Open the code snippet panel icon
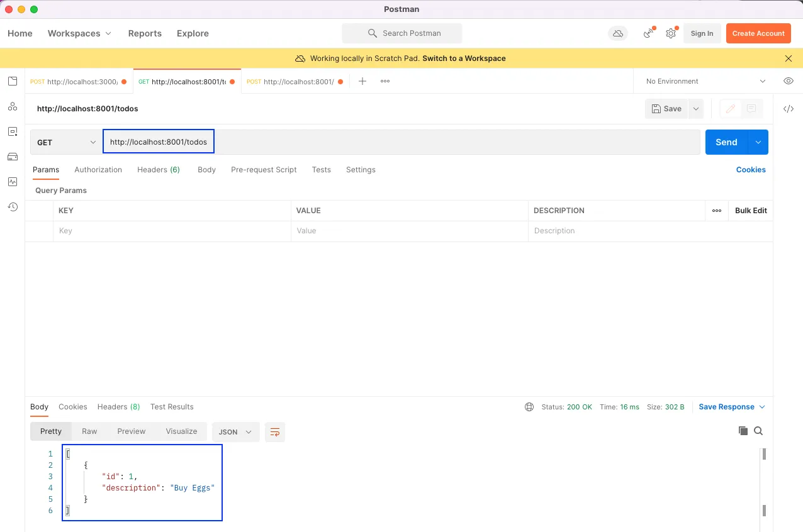 pos(788,109)
